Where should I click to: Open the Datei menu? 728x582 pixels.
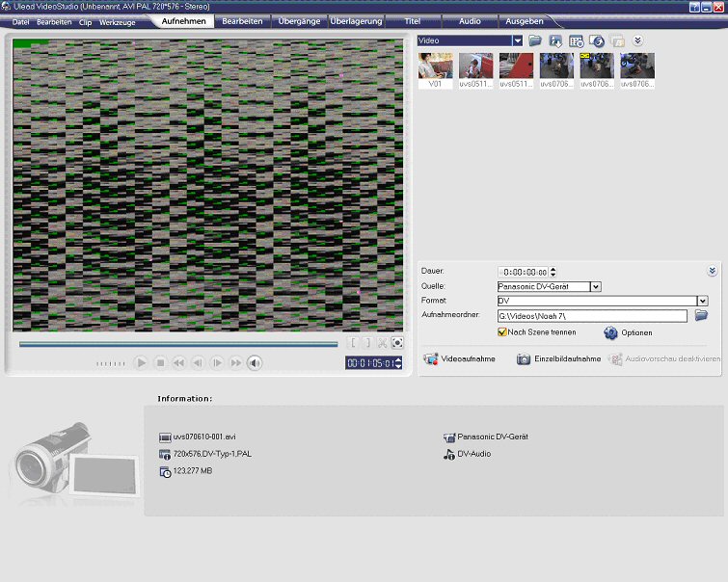click(x=20, y=21)
